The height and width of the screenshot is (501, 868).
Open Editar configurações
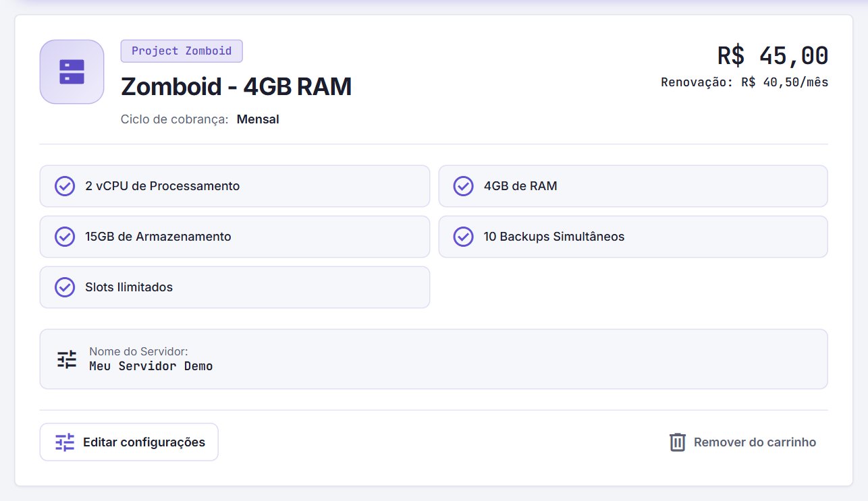pyautogui.click(x=129, y=442)
